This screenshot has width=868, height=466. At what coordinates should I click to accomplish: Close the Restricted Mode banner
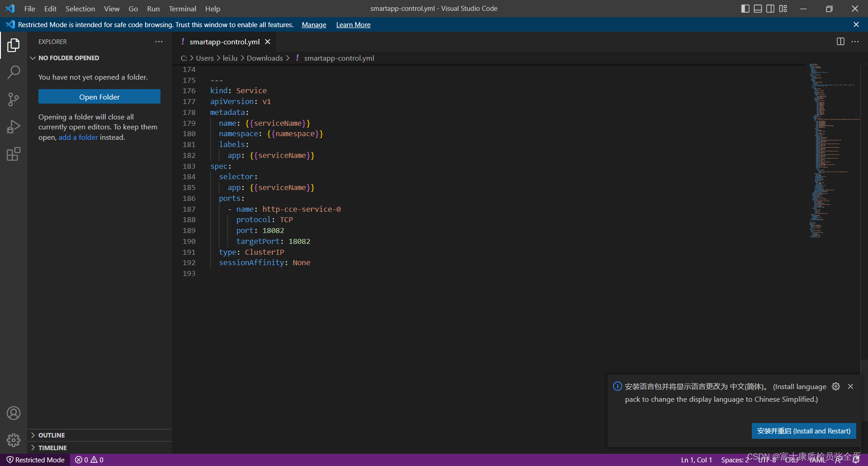856,24
